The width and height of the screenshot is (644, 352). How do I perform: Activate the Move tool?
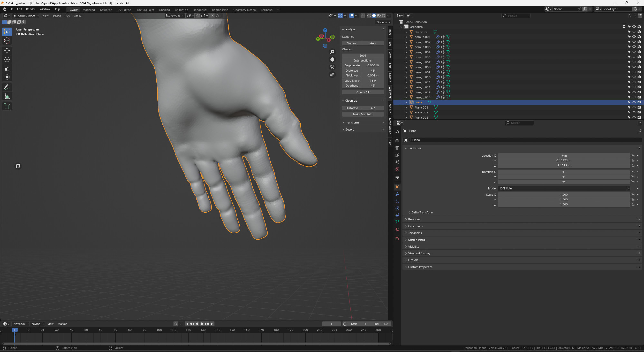7,51
